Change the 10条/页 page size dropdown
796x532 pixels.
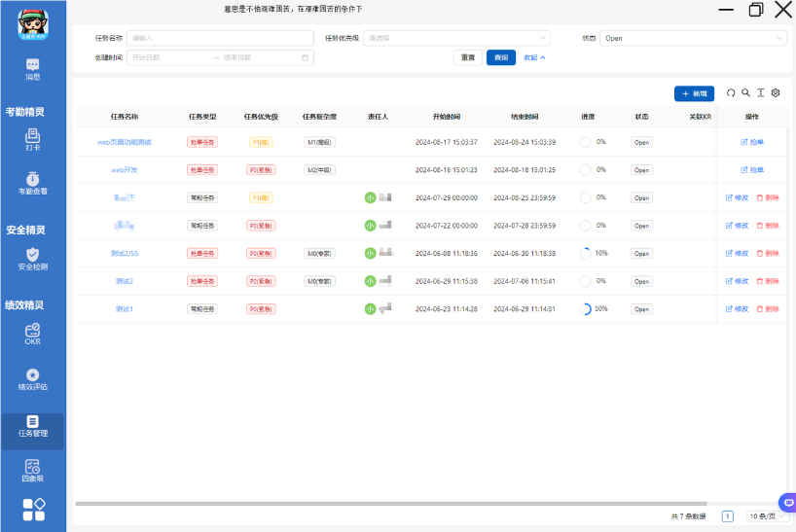pos(766,516)
